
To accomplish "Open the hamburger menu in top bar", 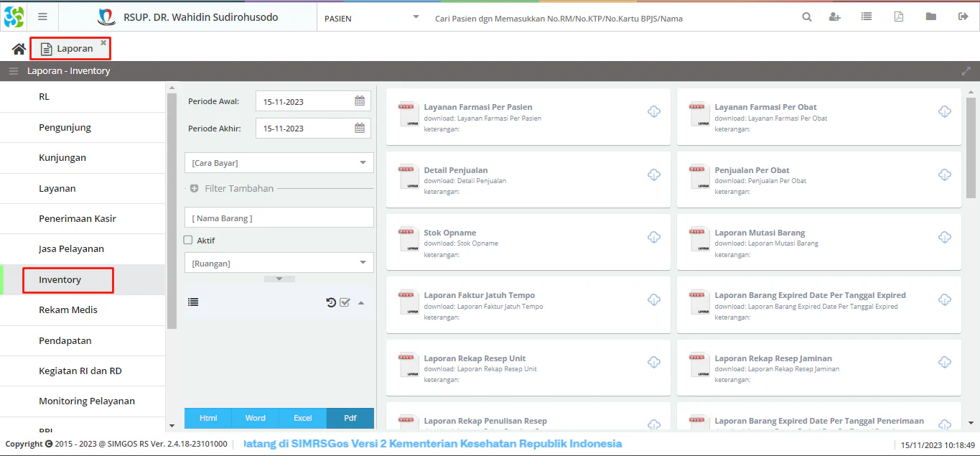I will click(x=42, y=17).
